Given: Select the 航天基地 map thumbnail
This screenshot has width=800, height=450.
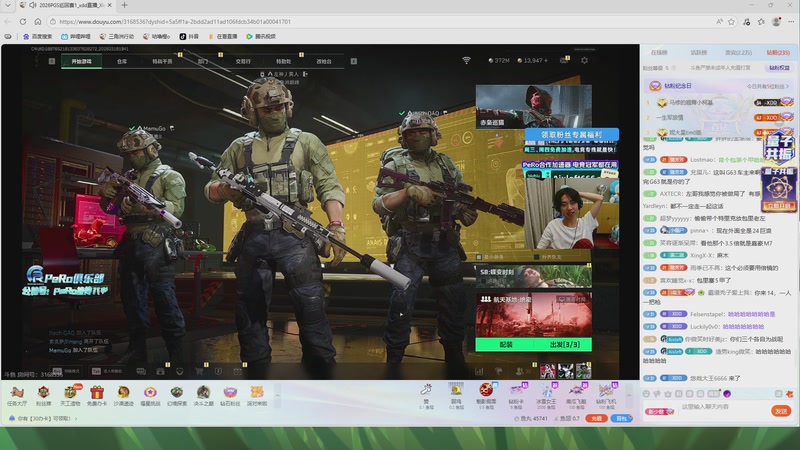Looking at the screenshot, I should pyautogui.click(x=534, y=315).
